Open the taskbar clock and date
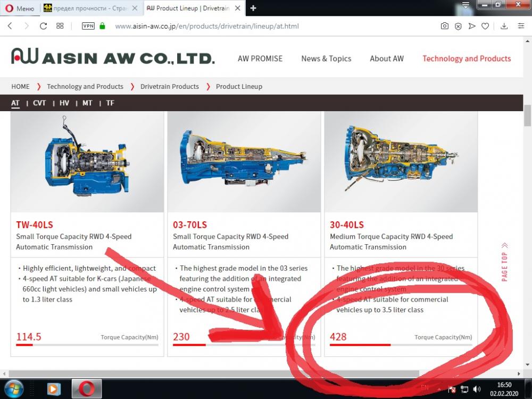Viewport: 532px width, 399px height. pos(504,389)
